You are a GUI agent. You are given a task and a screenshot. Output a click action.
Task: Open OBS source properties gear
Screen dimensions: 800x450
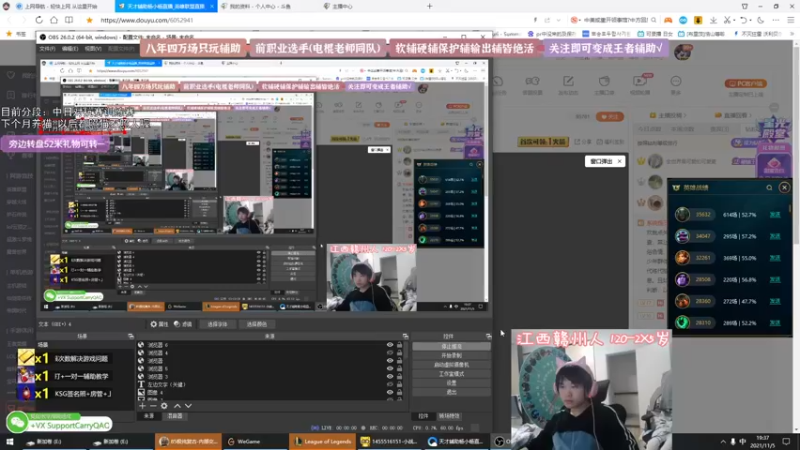tap(164, 406)
